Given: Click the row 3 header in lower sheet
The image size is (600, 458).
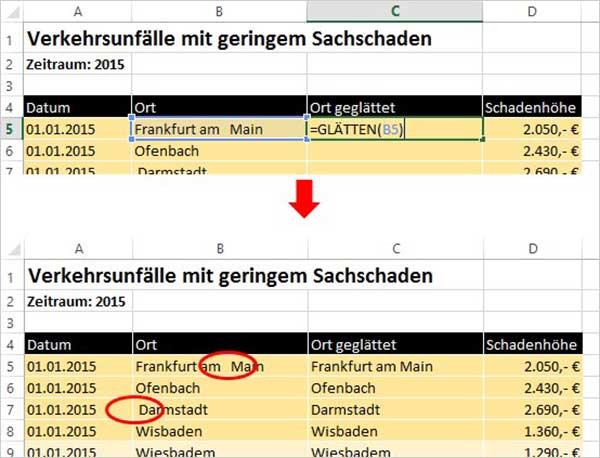Looking at the screenshot, I should tap(12, 323).
